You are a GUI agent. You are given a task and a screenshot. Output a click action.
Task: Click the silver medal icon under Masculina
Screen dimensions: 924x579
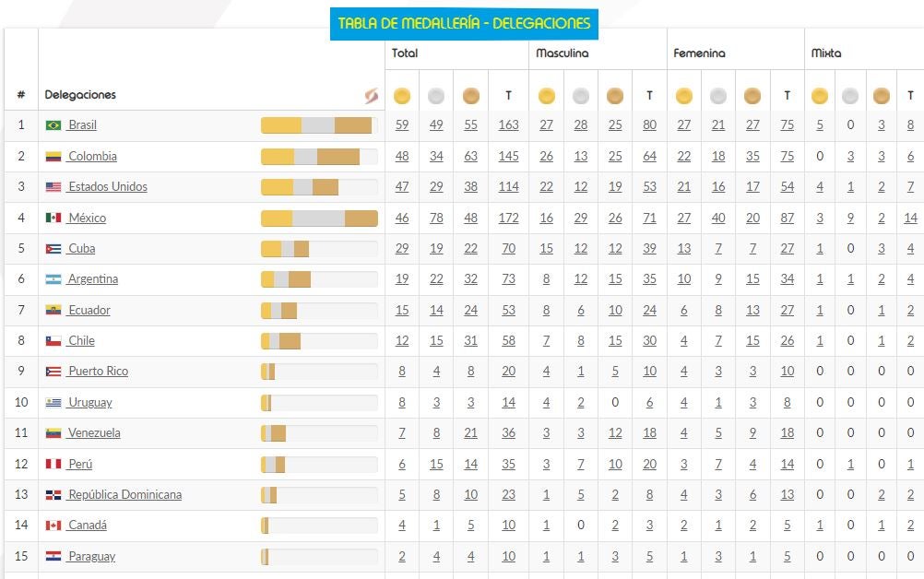coord(581,96)
